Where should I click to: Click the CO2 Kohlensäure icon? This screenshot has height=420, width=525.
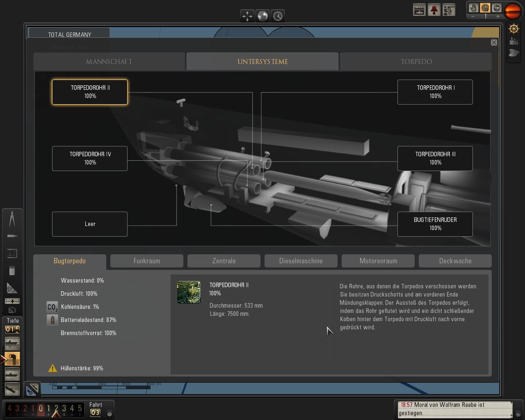[x=52, y=307]
